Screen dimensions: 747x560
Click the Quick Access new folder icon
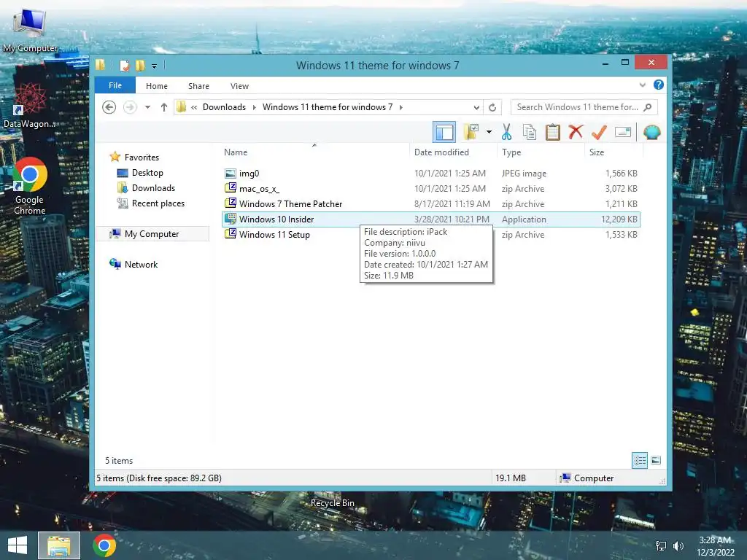point(140,65)
